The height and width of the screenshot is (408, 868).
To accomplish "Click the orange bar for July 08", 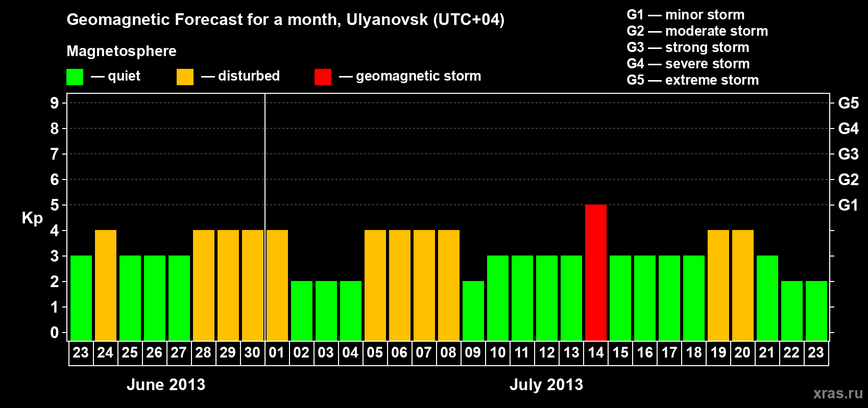I will click(449, 285).
